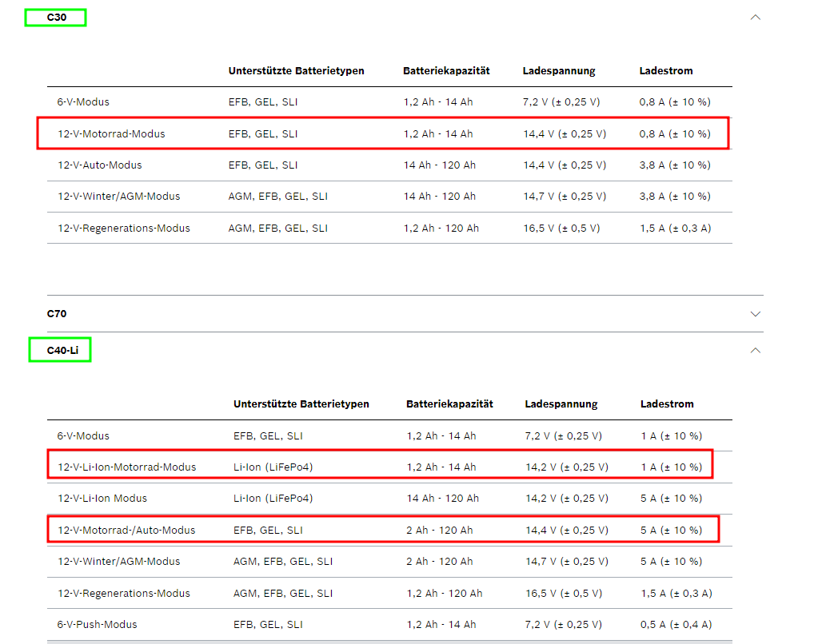
Task: Click 'EFB, GEL, SLI' in 12-V-Motorrad-Modus row
Action: tap(263, 134)
